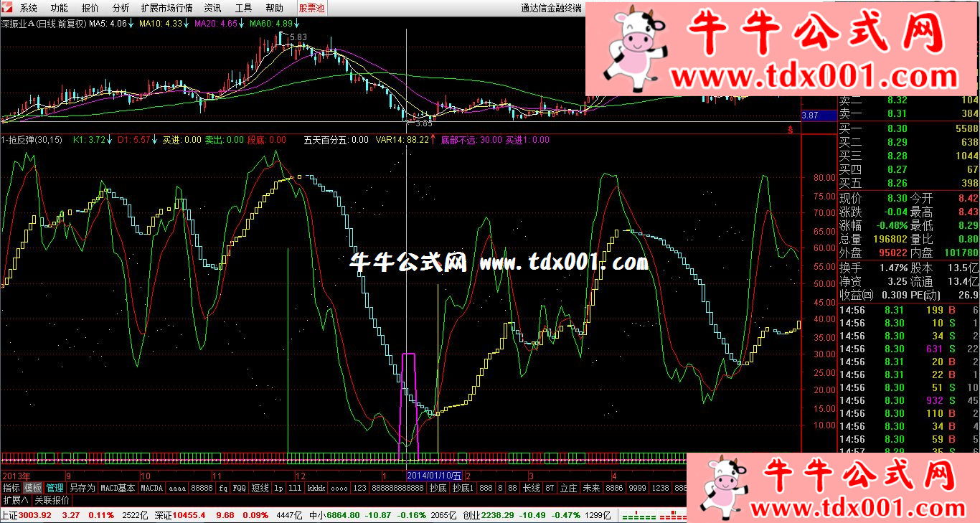Click the D1: 5.57 value label

(x=134, y=140)
